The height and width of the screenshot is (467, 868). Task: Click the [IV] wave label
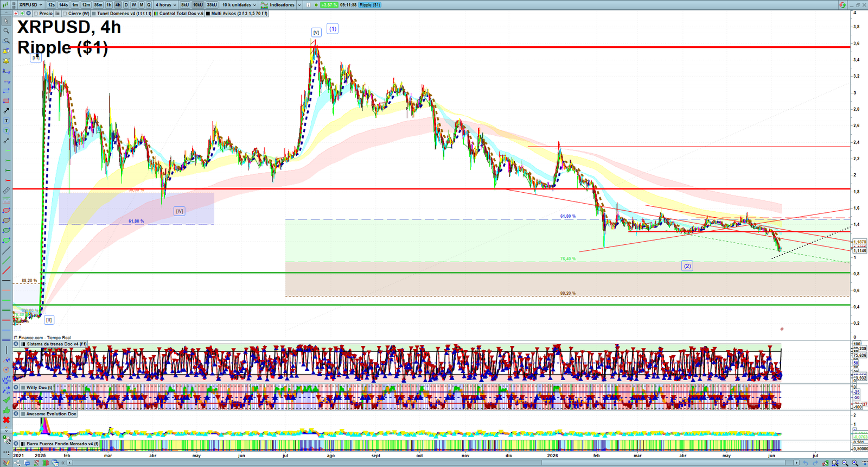pos(180,211)
